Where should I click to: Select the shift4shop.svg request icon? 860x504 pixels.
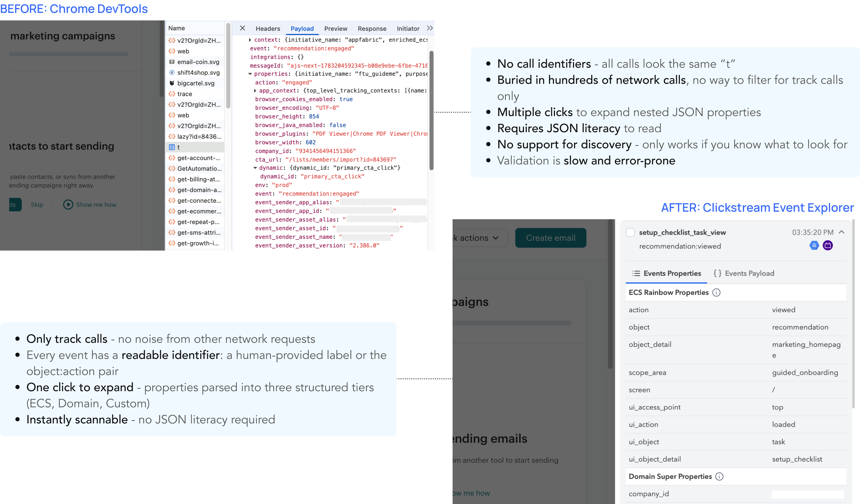point(172,72)
